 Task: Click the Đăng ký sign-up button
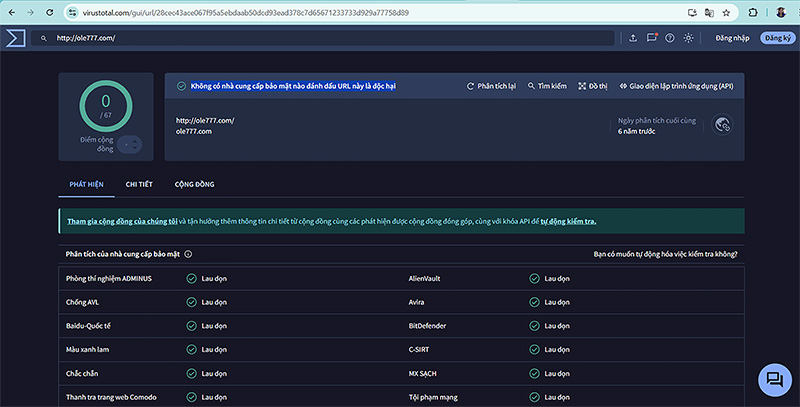pos(778,38)
